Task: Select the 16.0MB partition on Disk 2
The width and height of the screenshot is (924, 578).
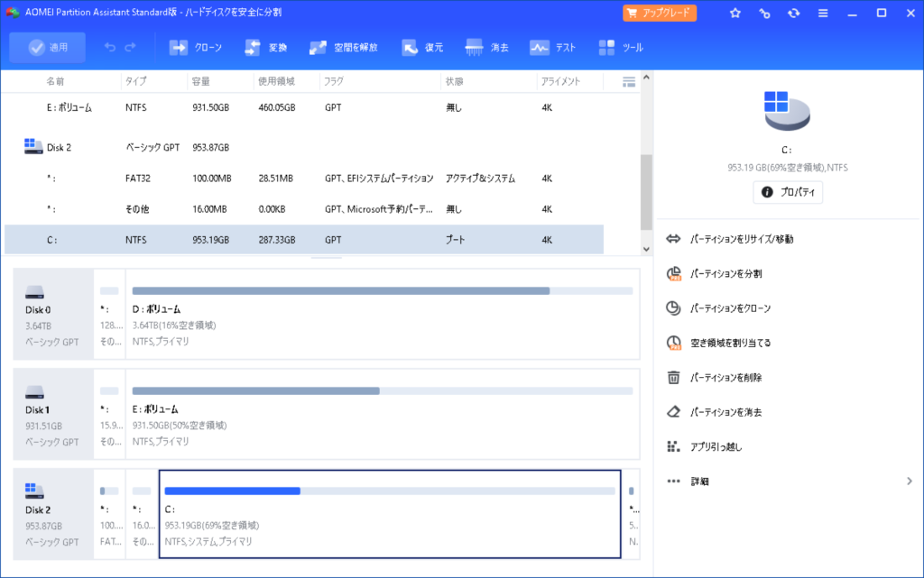Action: click(x=142, y=515)
